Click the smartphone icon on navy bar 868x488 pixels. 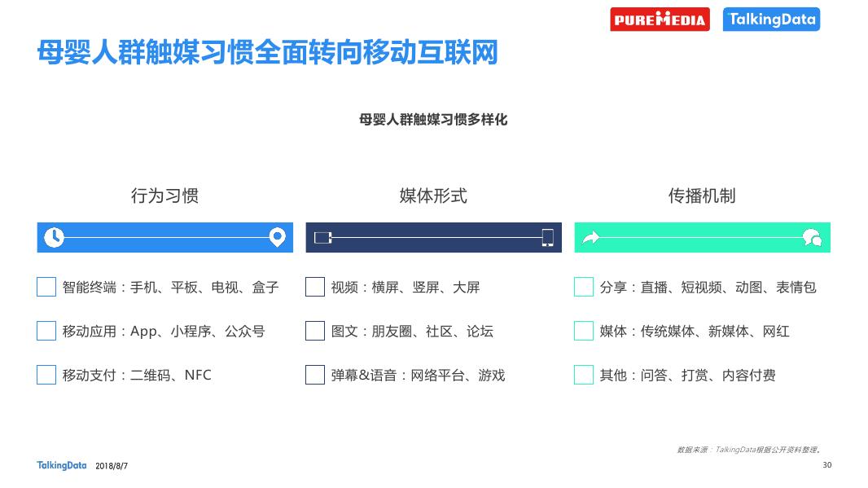(547, 238)
